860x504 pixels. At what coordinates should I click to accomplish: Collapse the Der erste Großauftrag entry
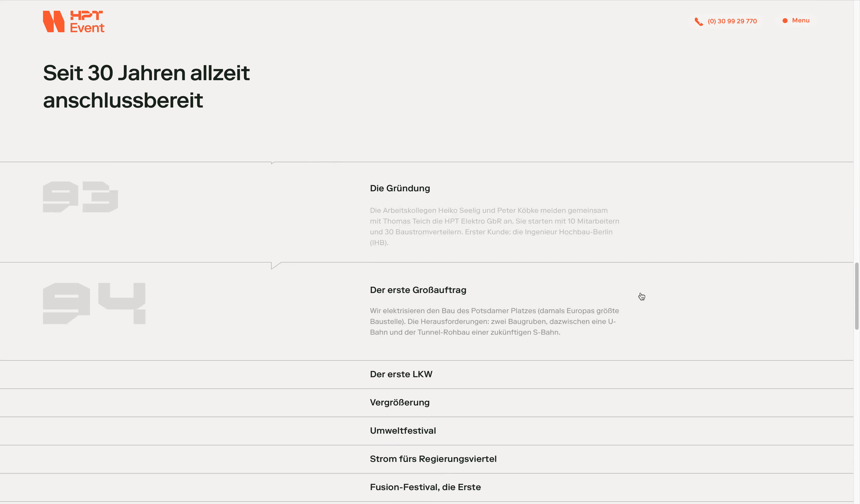click(418, 290)
